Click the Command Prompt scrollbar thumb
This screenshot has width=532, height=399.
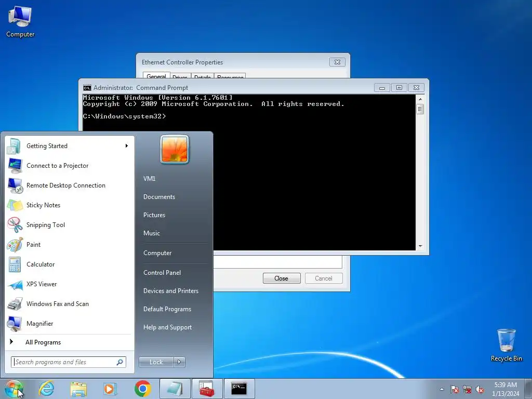point(420,109)
